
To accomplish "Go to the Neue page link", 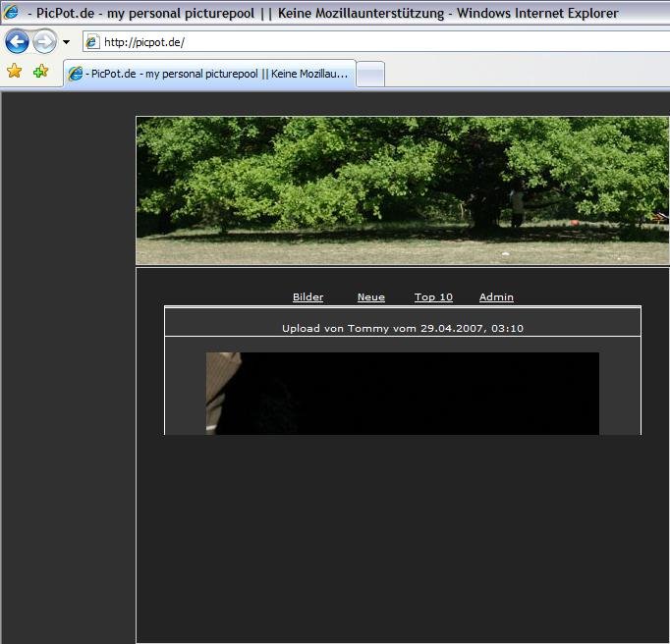I will point(370,297).
